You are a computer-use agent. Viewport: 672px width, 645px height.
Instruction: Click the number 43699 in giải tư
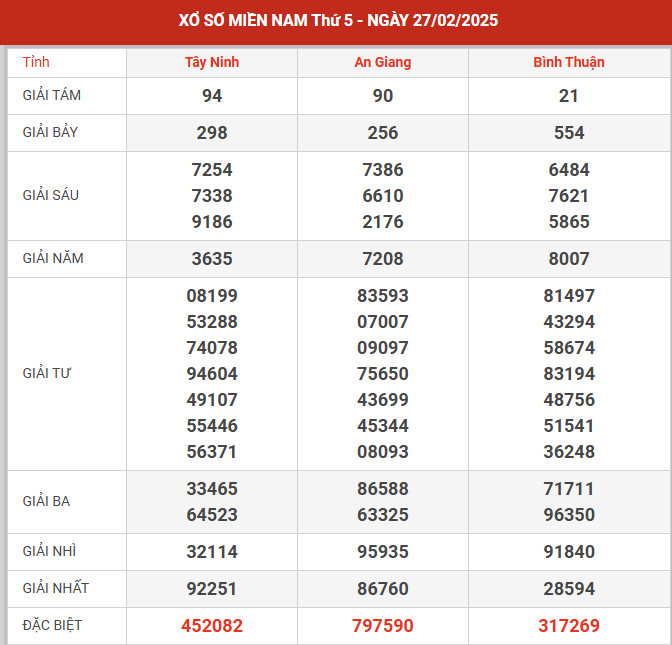383,400
